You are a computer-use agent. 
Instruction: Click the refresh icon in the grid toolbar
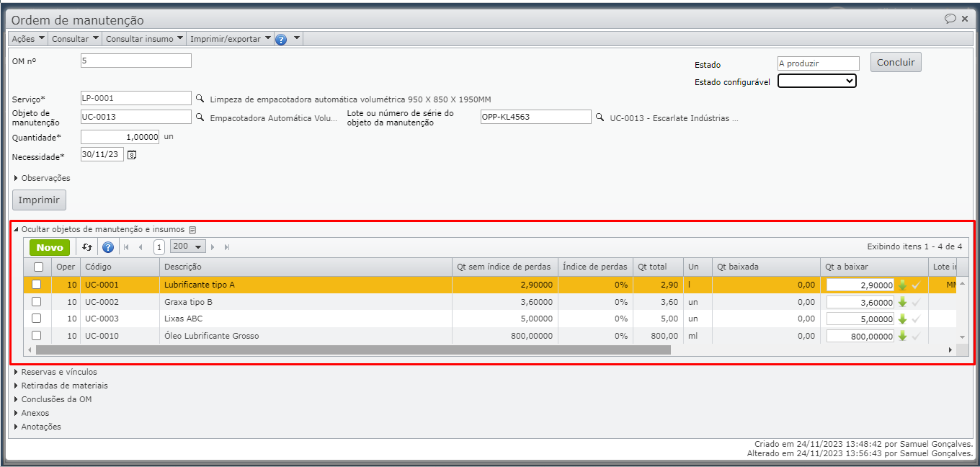[87, 247]
